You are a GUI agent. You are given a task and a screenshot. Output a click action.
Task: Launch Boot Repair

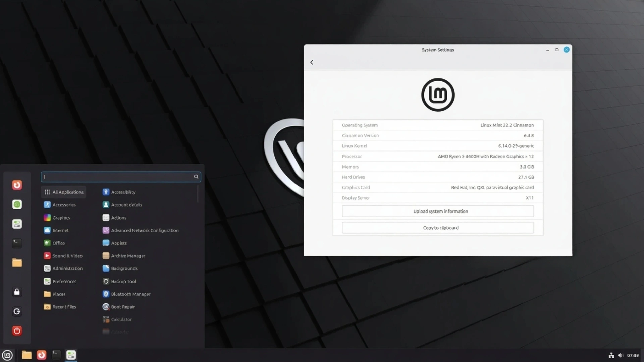click(119, 307)
